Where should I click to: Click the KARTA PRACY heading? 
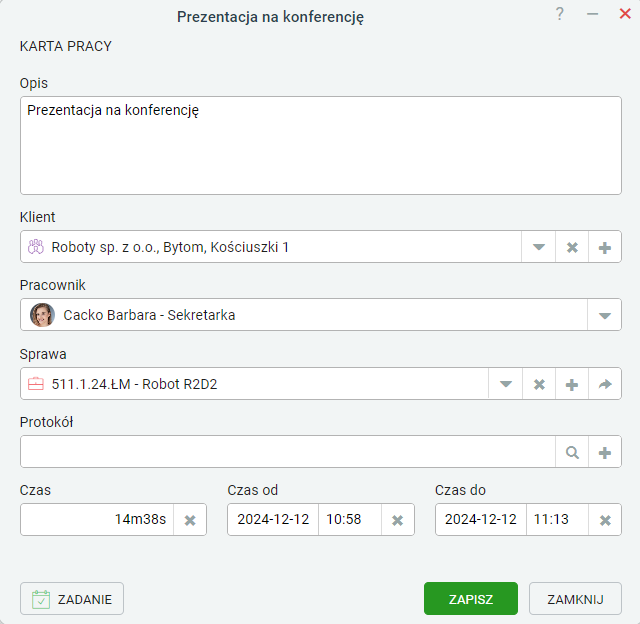click(x=66, y=46)
